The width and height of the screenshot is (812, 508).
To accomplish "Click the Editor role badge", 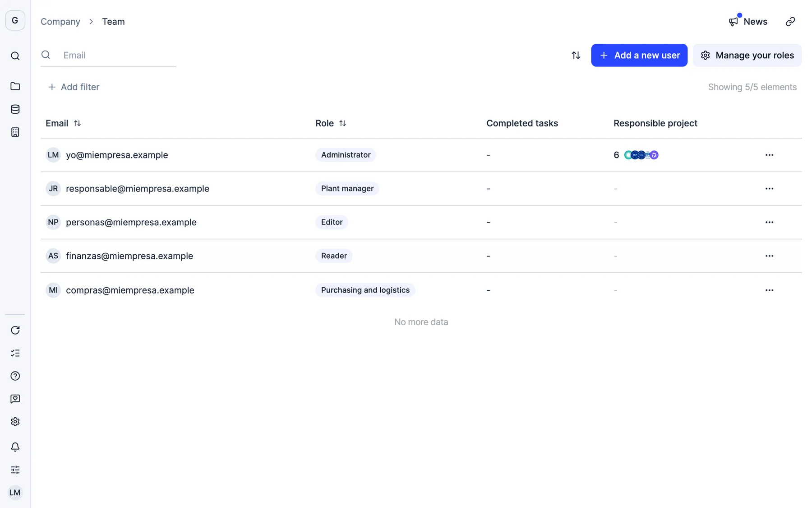I will [332, 222].
